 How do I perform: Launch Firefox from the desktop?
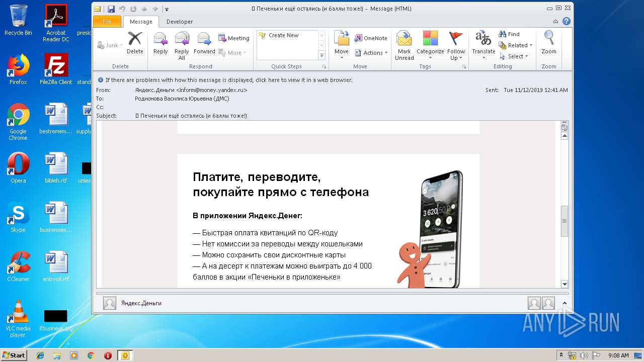tap(18, 69)
